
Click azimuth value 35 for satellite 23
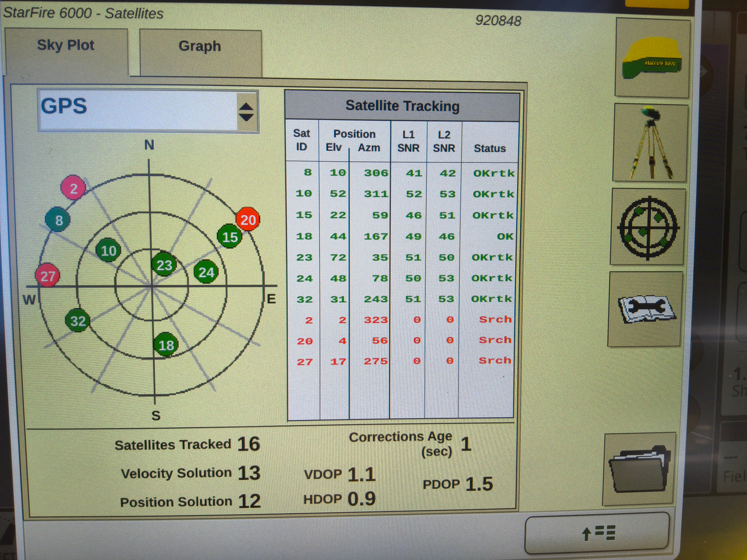(380, 257)
